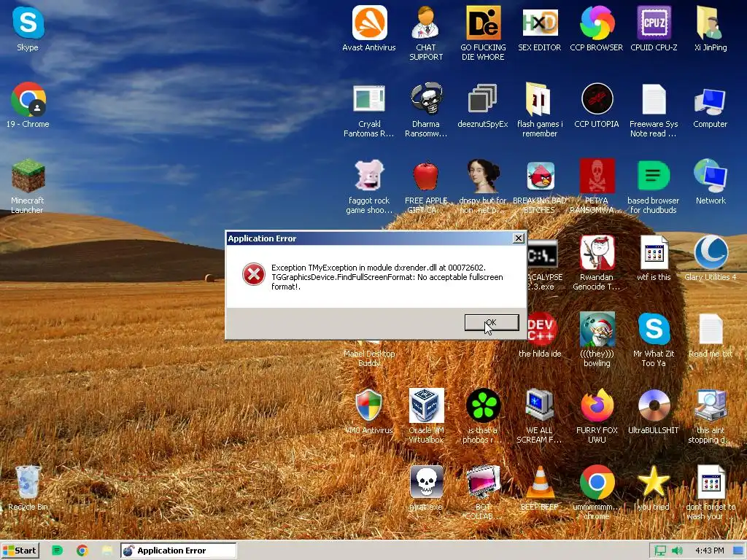Launch Glary Utilities 4
The height and width of the screenshot is (560, 747).
tap(711, 253)
